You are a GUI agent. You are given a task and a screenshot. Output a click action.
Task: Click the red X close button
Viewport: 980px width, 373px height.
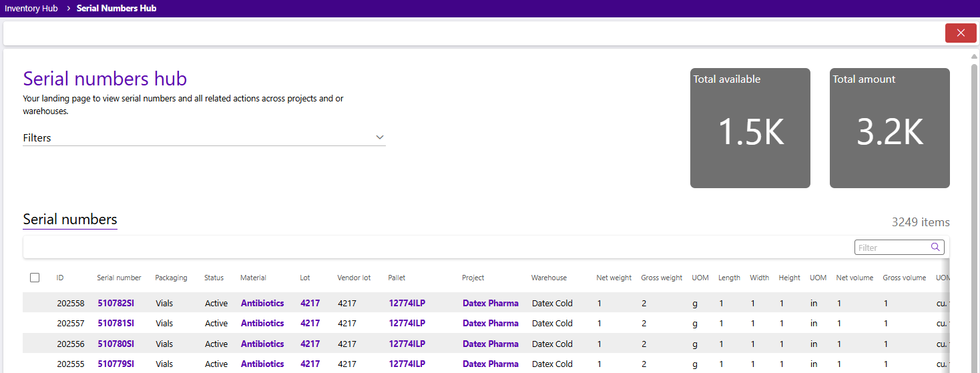[x=960, y=33]
